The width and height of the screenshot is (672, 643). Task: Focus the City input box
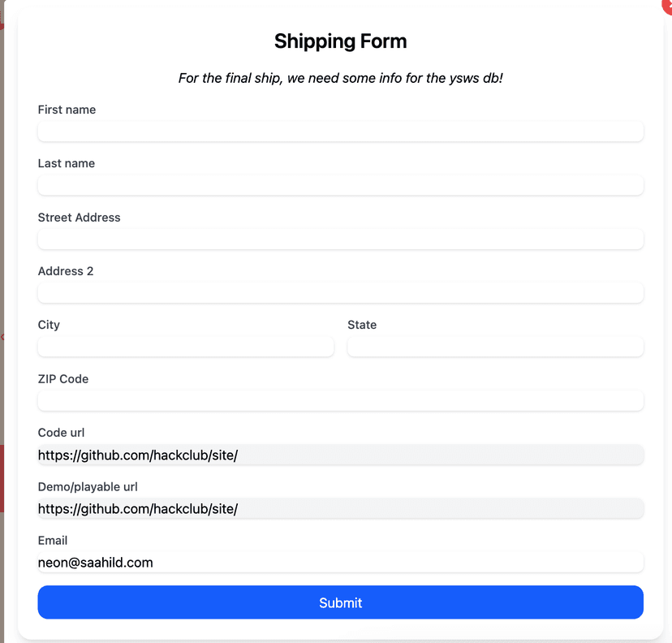186,347
